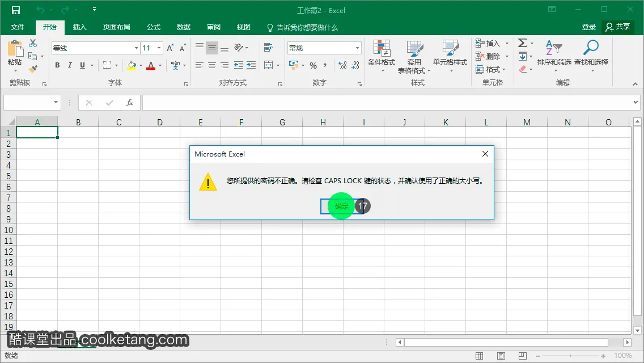Open 条件格式 conditional formatting
Screen dimensions: 644x363
pos(382,56)
